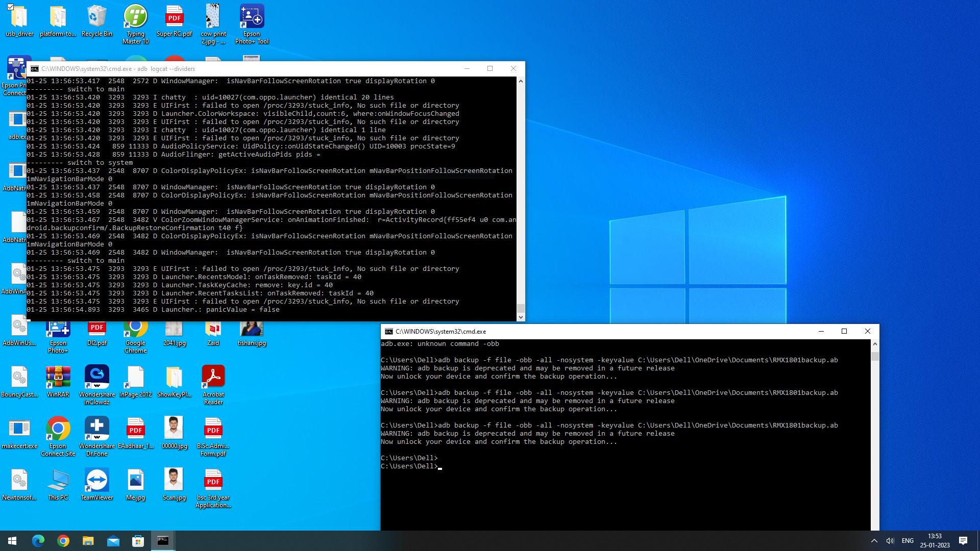980x551 pixels.
Task: Open the usb_driver folder on desktop
Action: [19, 21]
